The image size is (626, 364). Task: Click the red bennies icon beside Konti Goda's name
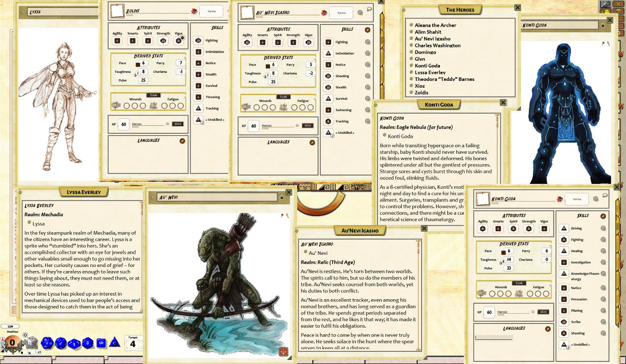pyautogui.click(x=559, y=199)
